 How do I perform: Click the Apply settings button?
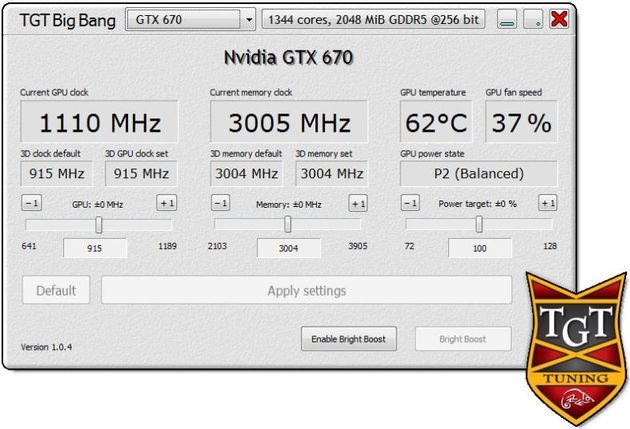[x=307, y=290]
